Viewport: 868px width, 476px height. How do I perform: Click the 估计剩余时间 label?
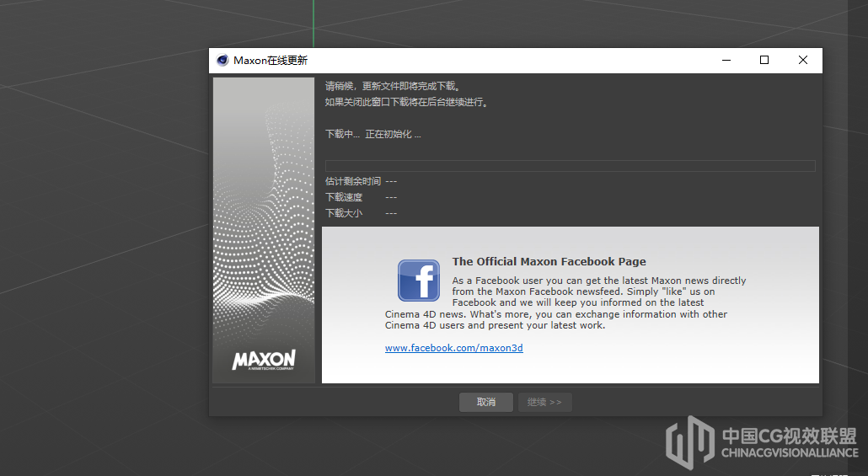353,181
